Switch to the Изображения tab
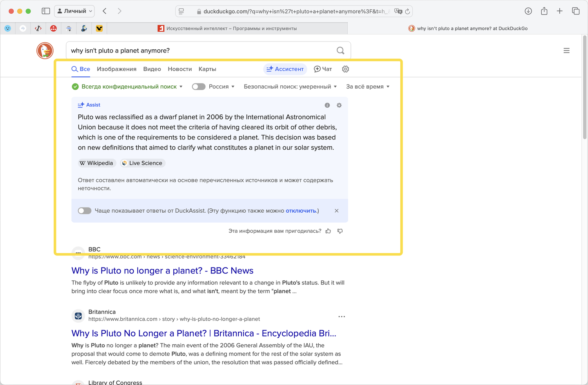The image size is (588, 385). point(117,69)
